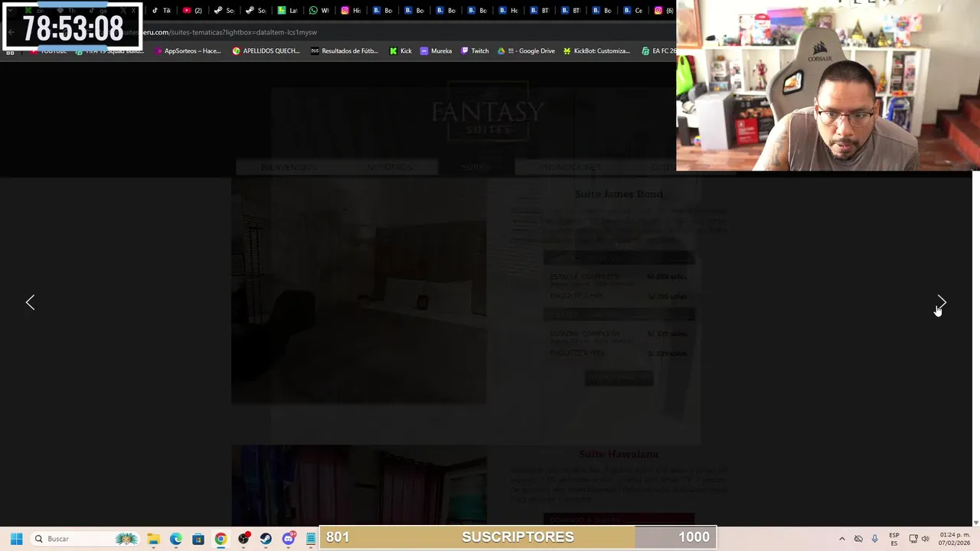Switch to the 'Lat' browser tab
Viewport: 980px width, 551px height.
coord(287,11)
